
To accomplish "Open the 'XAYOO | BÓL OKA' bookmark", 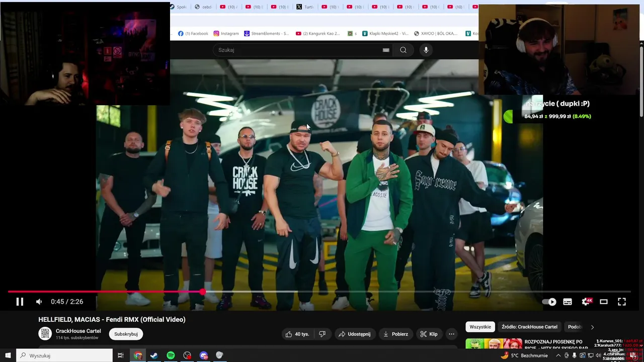I will click(x=436, y=33).
